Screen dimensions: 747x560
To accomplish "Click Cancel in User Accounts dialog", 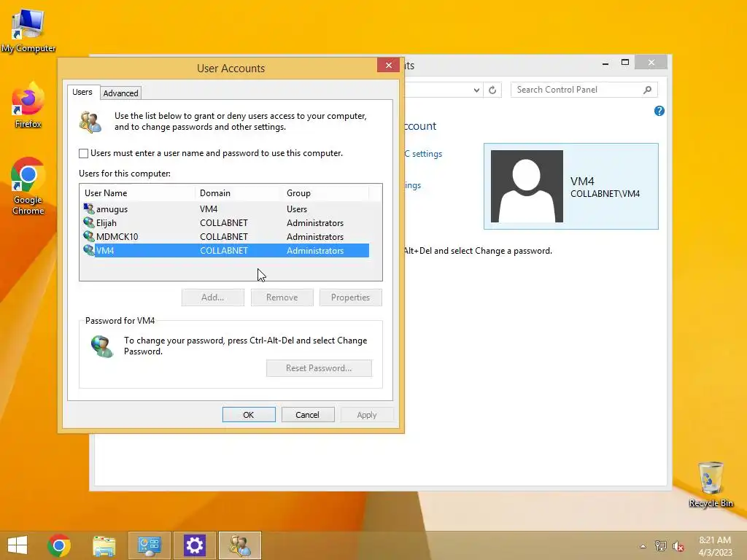I will (x=307, y=415).
